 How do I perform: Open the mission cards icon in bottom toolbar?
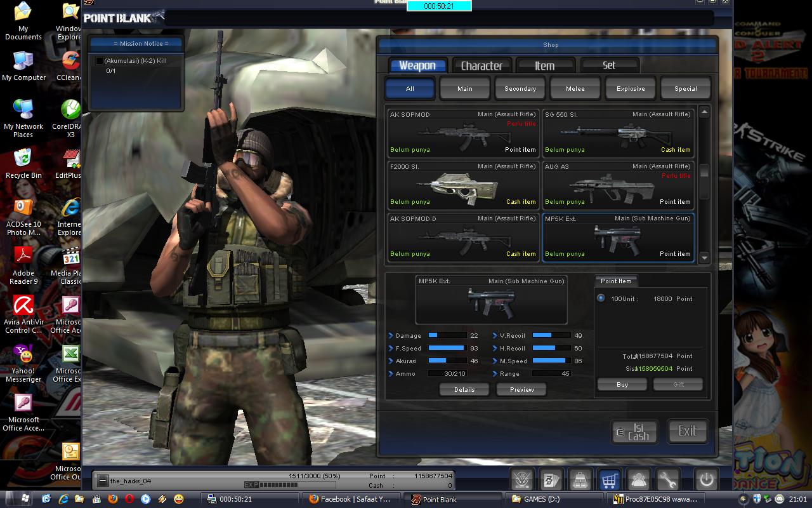pyautogui.click(x=551, y=480)
